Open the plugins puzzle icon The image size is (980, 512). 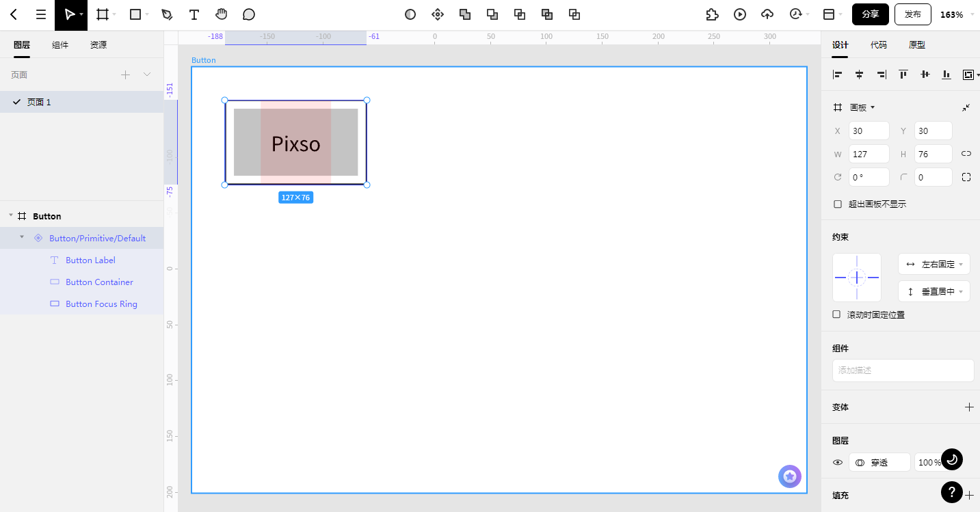pos(713,14)
